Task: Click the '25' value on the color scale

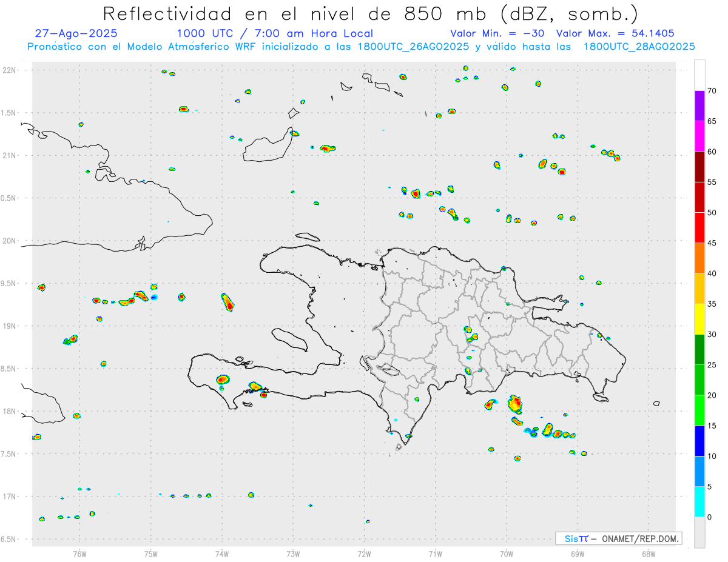Action: (x=712, y=365)
